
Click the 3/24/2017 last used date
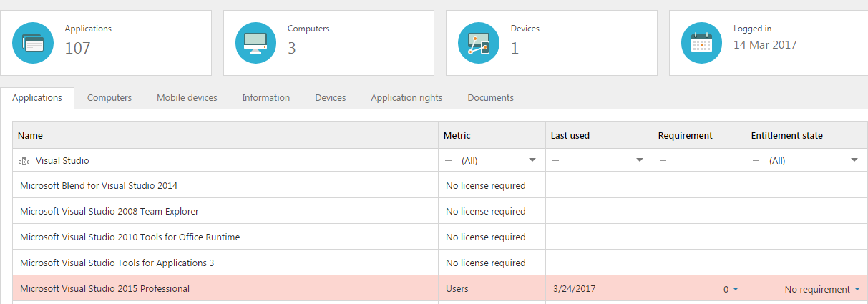[x=574, y=289]
